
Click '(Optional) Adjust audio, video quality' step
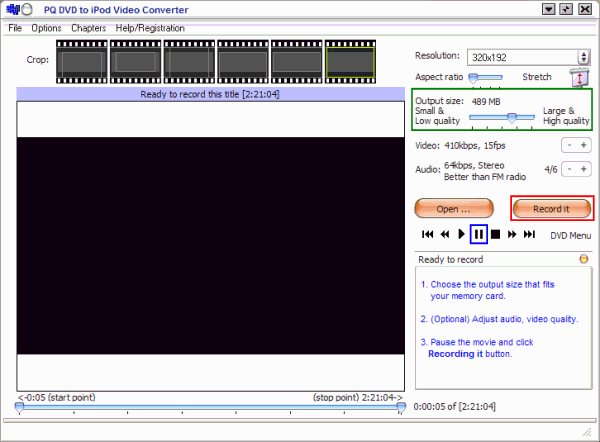point(499,319)
